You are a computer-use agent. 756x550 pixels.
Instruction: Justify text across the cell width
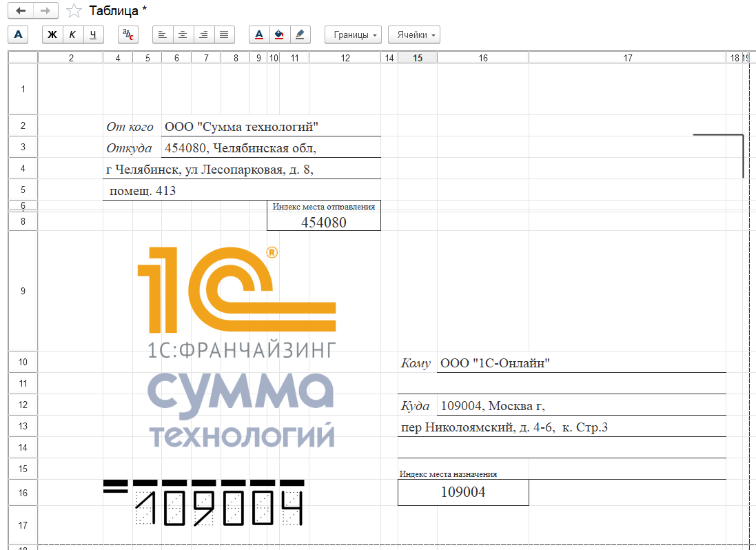click(x=224, y=34)
